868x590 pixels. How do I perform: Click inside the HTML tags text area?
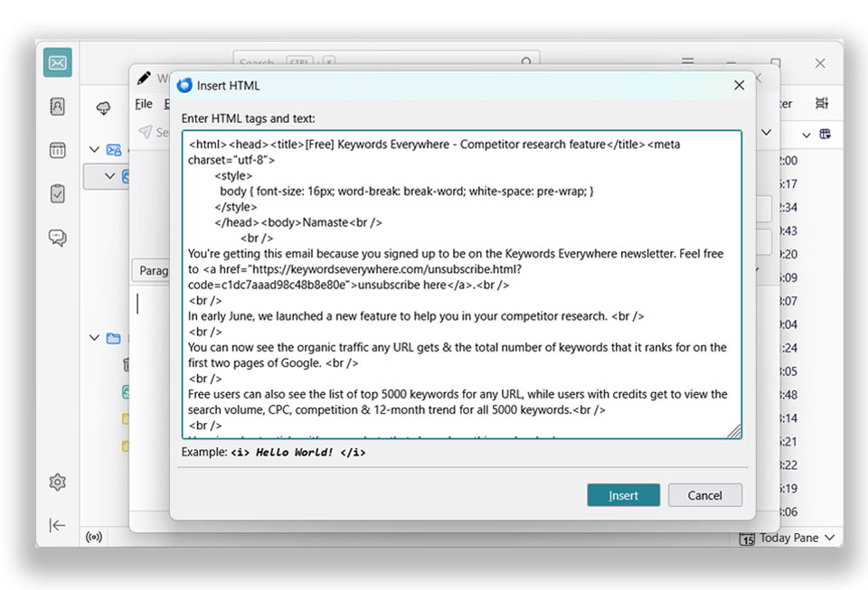(462, 285)
